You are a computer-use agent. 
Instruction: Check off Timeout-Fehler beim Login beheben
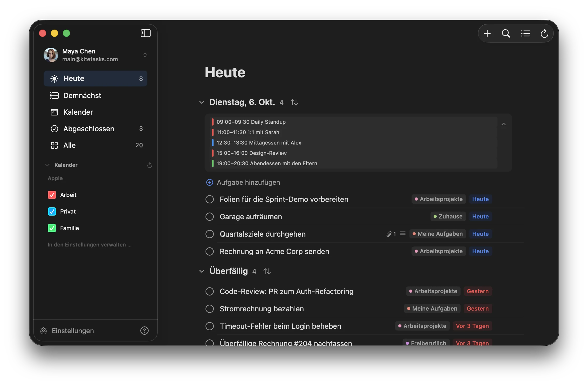(209, 326)
